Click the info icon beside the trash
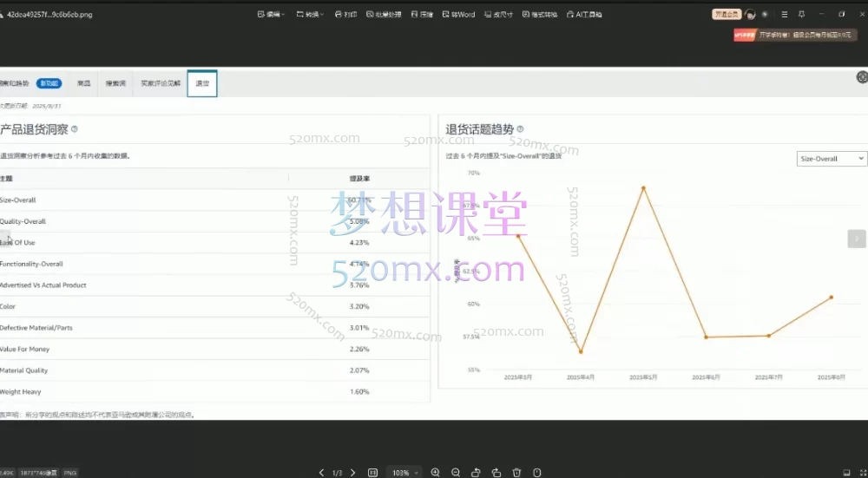This screenshot has width=868, height=478. (x=537, y=473)
